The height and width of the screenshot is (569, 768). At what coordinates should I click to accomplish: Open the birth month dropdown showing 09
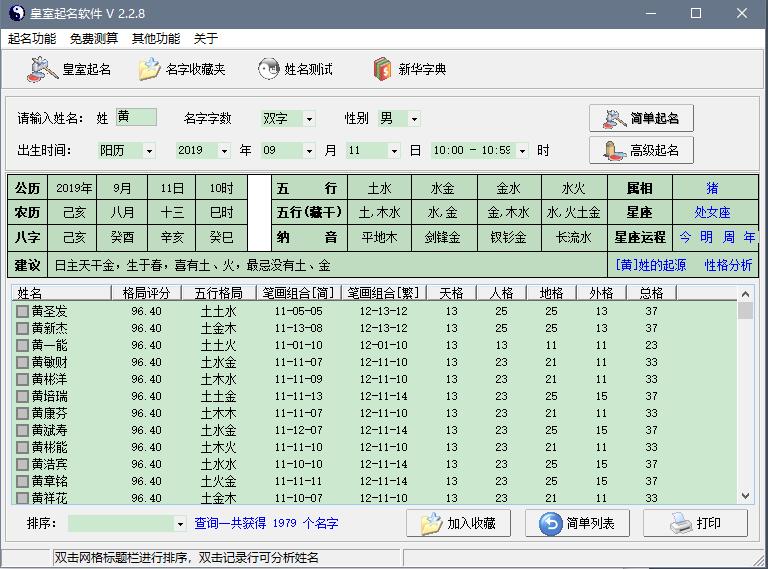309,151
